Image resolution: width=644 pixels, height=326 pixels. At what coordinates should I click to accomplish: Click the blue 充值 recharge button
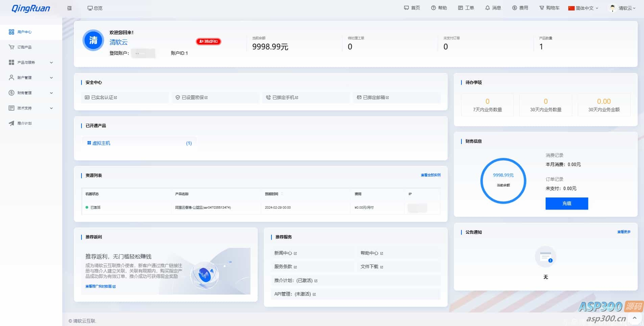pos(567,204)
